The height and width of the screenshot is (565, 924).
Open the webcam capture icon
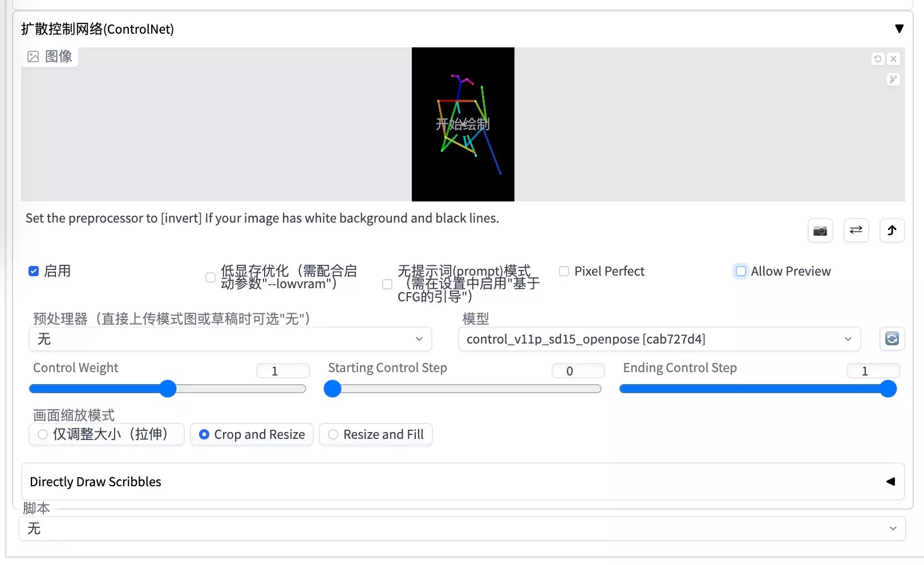(820, 231)
